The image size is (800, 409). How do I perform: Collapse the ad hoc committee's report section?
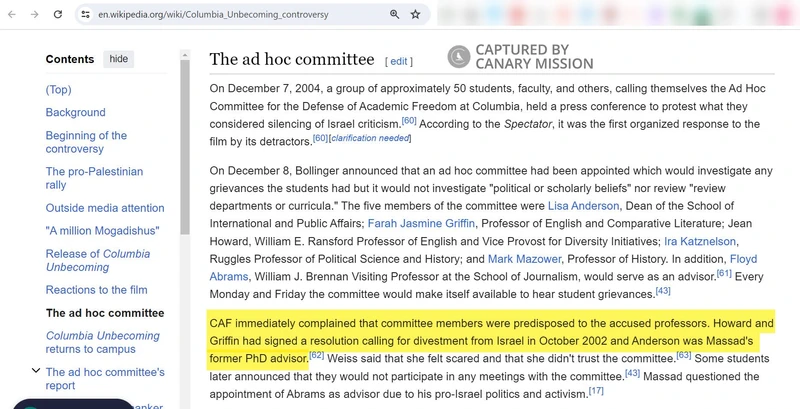tap(37, 372)
